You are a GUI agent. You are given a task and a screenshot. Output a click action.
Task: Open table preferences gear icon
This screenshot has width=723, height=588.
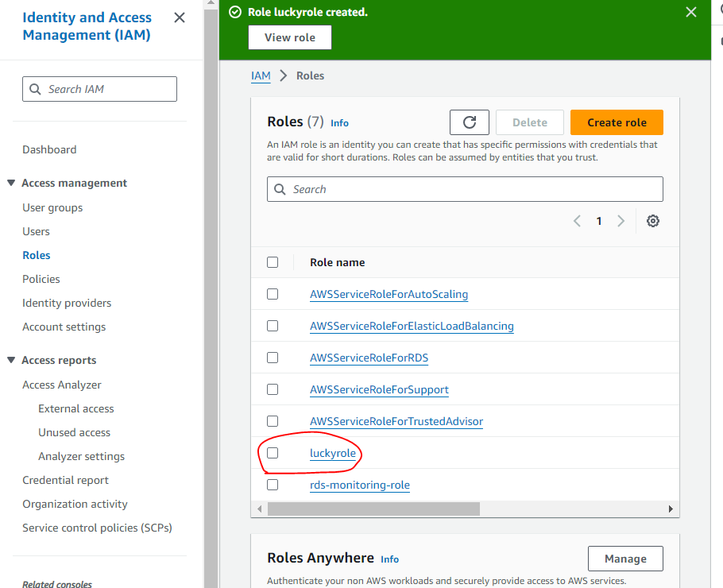pyautogui.click(x=652, y=221)
